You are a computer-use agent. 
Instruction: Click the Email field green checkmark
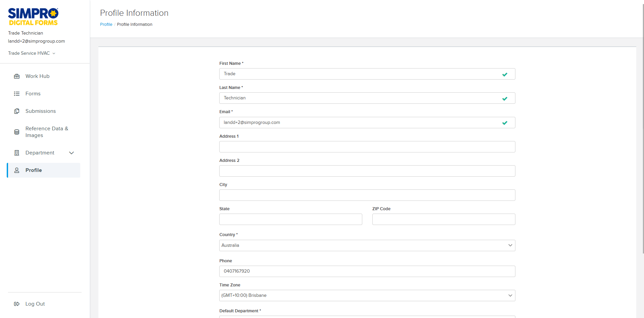pyautogui.click(x=505, y=123)
